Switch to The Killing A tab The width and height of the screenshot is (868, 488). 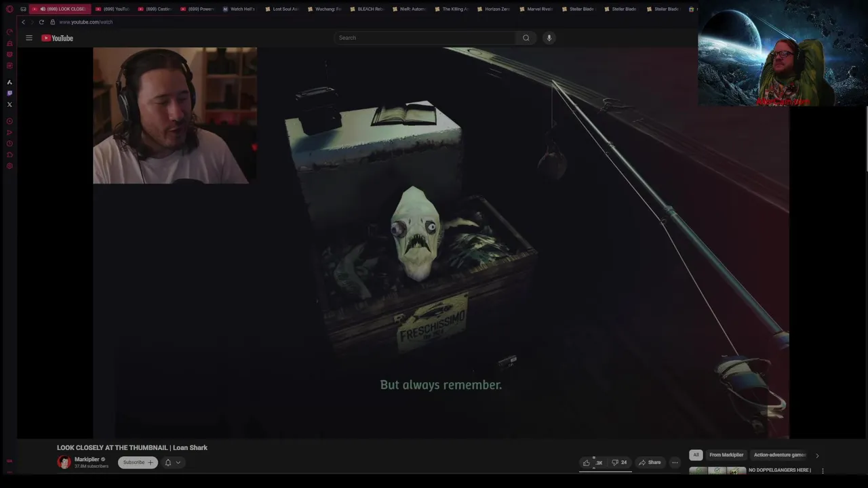[x=451, y=9]
